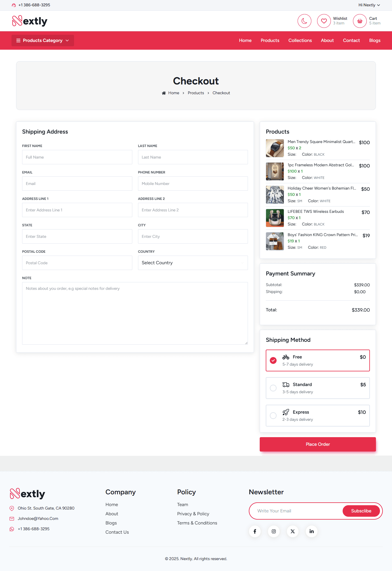Go to Collections in navigation bar

(300, 40)
